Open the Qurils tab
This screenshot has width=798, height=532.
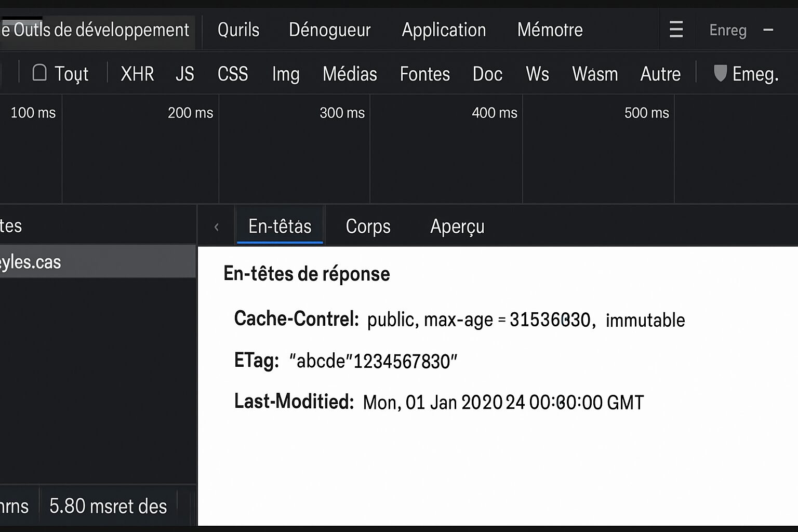[x=238, y=30]
